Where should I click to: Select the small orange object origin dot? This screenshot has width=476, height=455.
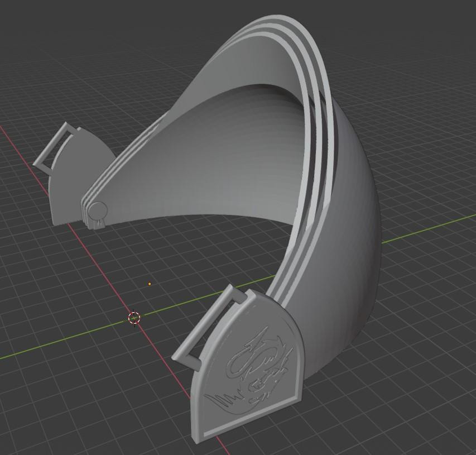click(150, 284)
